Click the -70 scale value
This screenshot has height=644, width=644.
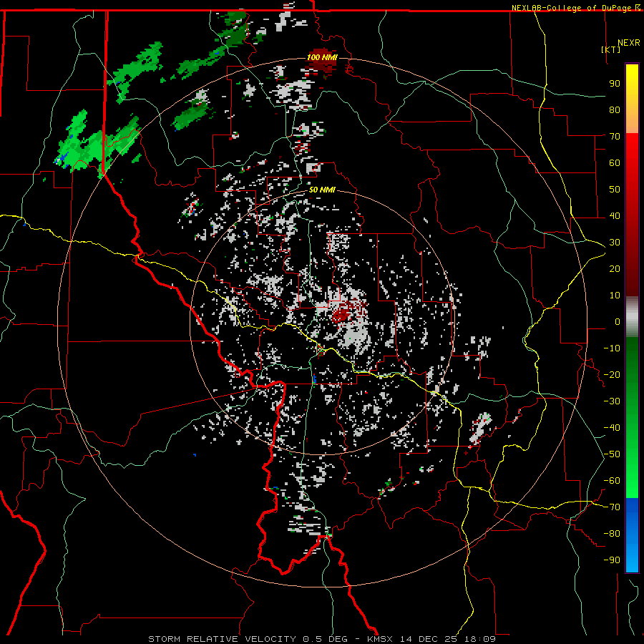612,507
